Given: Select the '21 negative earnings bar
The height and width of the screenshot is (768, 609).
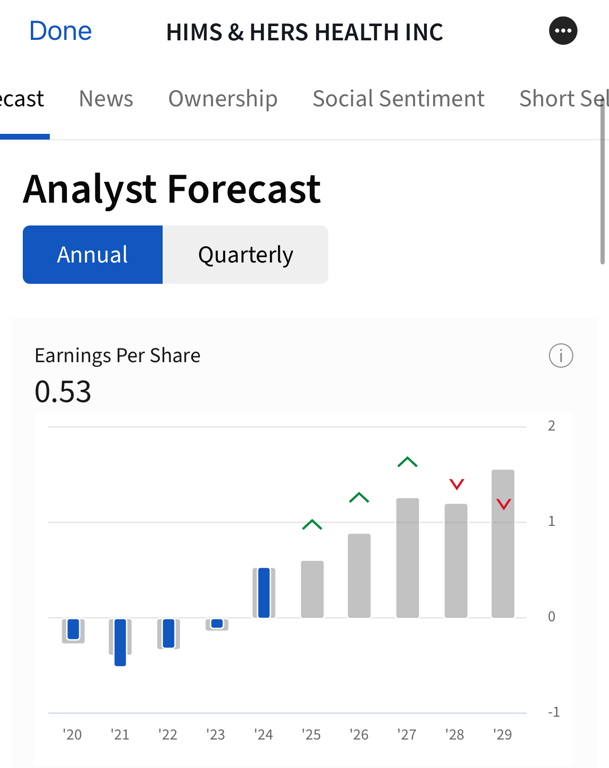Looking at the screenshot, I should [x=120, y=641].
